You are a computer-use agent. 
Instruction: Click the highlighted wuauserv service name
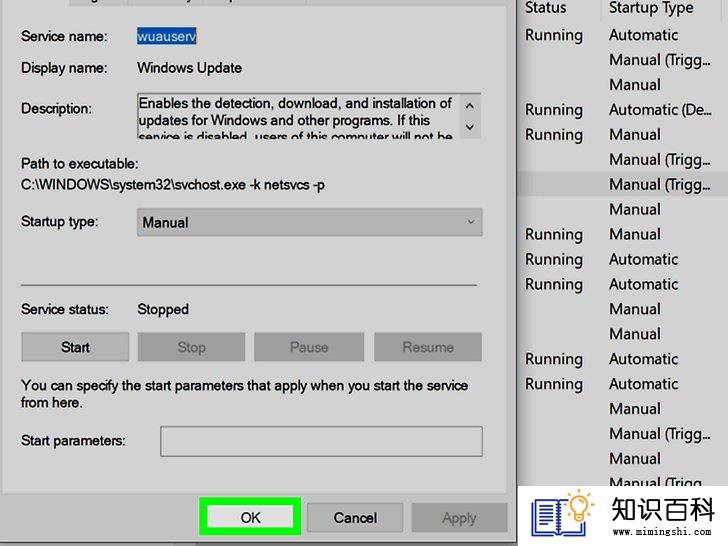pyautogui.click(x=167, y=36)
